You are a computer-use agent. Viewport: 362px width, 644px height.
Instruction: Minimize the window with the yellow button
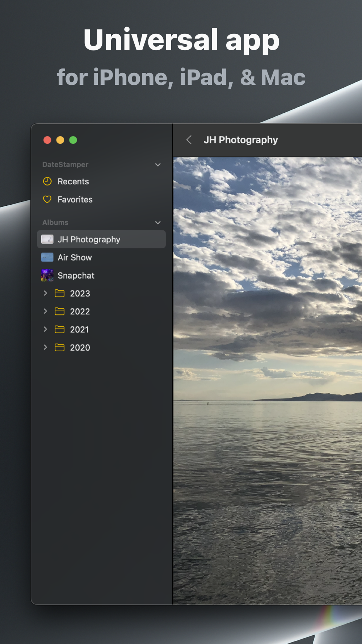point(60,140)
